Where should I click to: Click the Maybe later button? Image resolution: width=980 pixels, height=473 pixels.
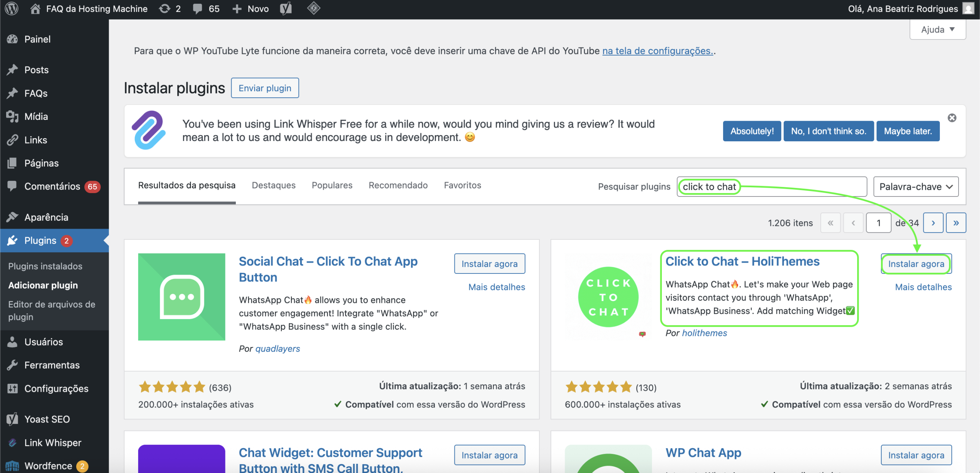click(x=908, y=131)
